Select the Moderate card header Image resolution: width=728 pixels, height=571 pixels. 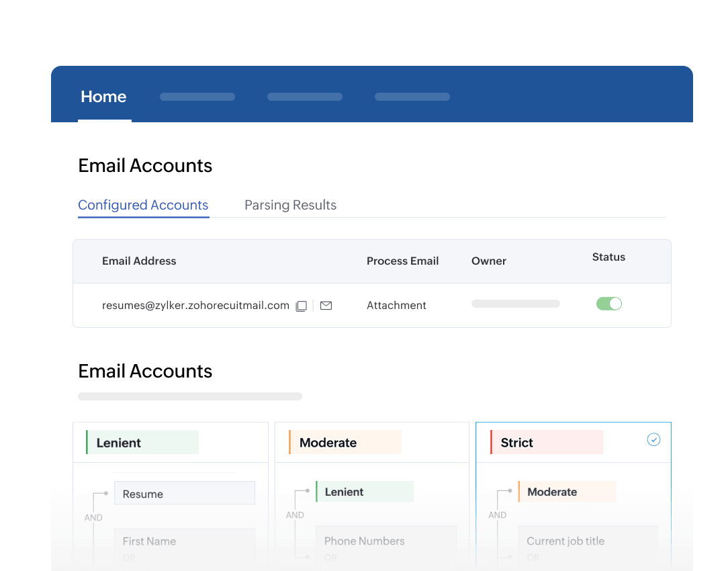point(345,443)
